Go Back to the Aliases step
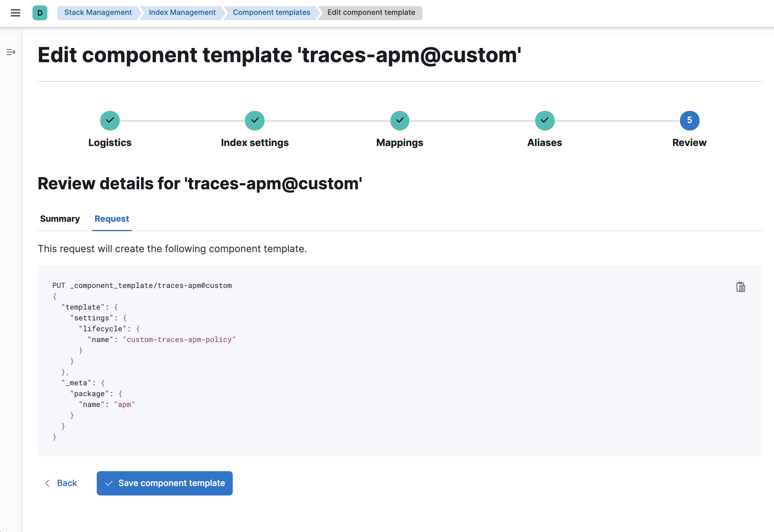774x532 pixels. 62,483
